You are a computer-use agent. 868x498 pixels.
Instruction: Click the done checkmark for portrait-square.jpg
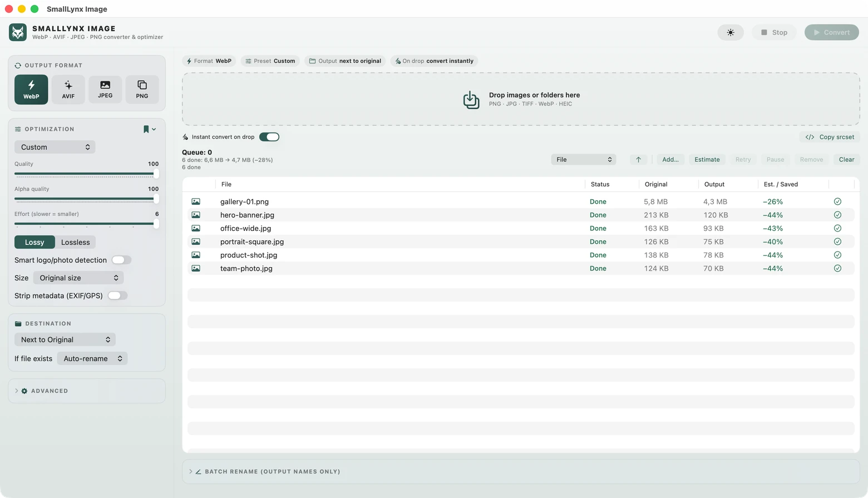coord(837,241)
